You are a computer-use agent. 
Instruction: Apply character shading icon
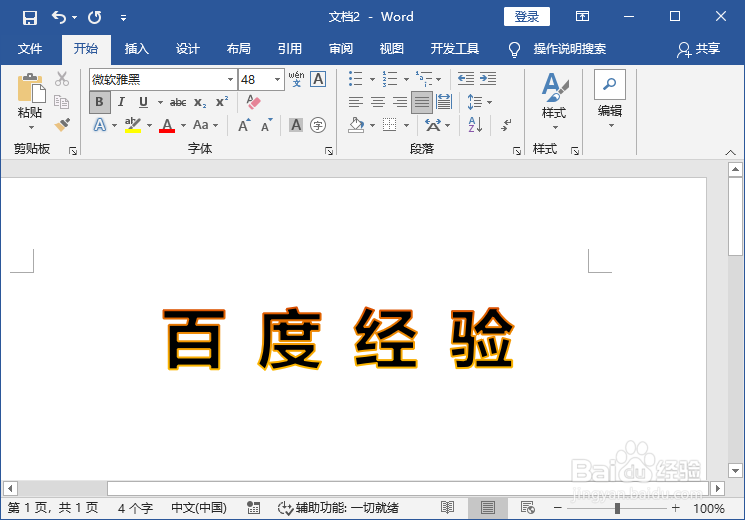[296, 125]
